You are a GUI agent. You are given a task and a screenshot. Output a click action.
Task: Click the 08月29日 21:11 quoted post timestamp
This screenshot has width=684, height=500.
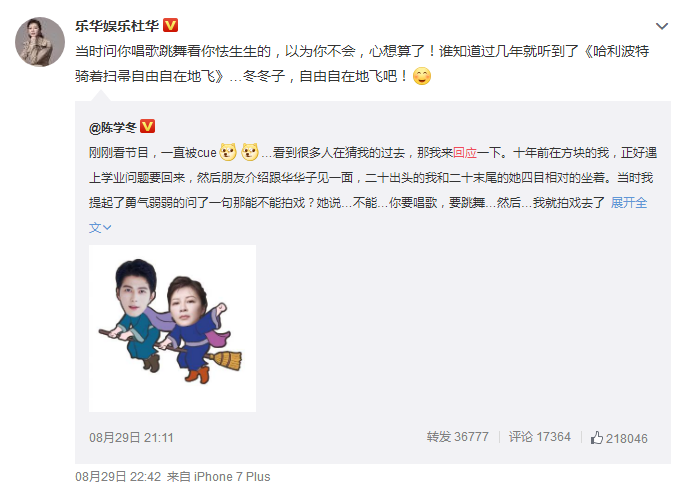[131, 438]
